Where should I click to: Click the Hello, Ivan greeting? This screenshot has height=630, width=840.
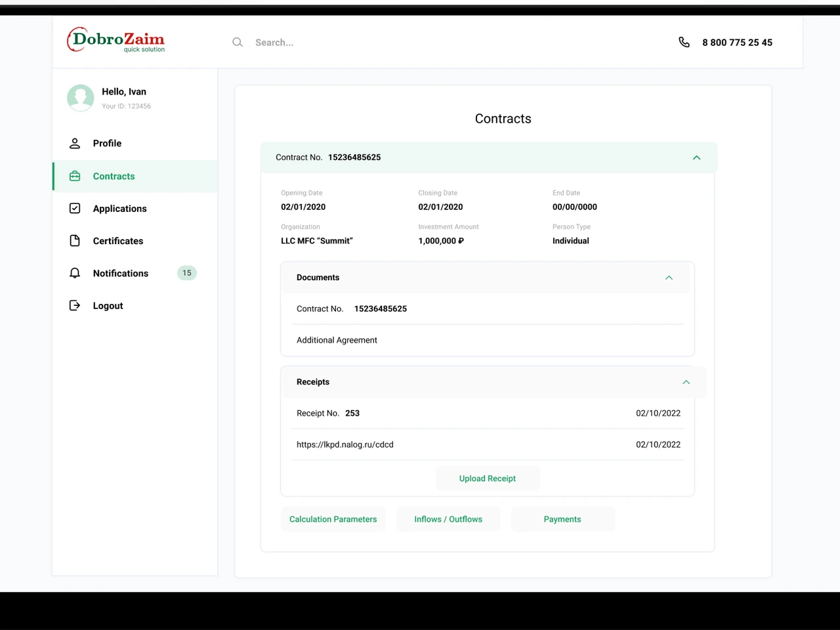(x=124, y=92)
